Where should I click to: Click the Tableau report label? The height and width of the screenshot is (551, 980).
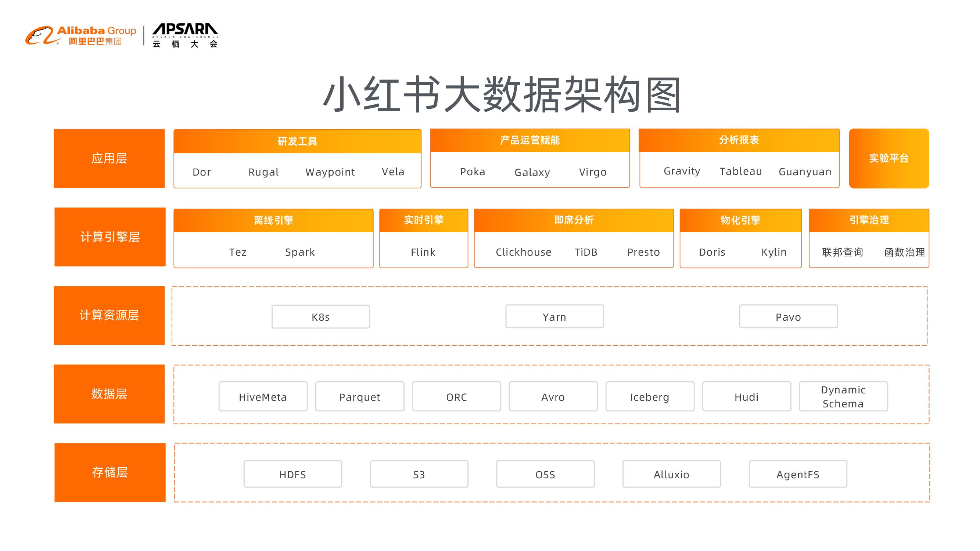tap(741, 172)
